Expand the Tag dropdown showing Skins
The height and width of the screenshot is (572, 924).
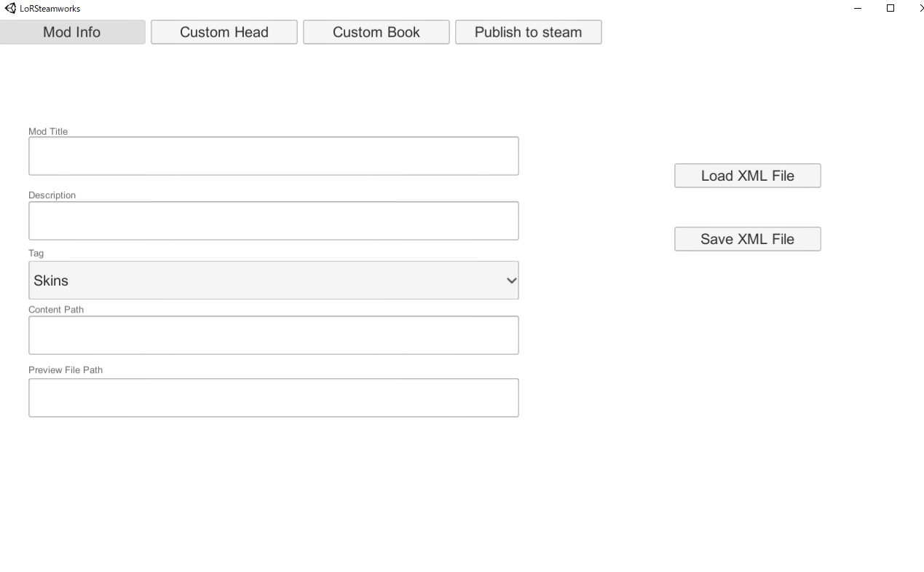273,281
